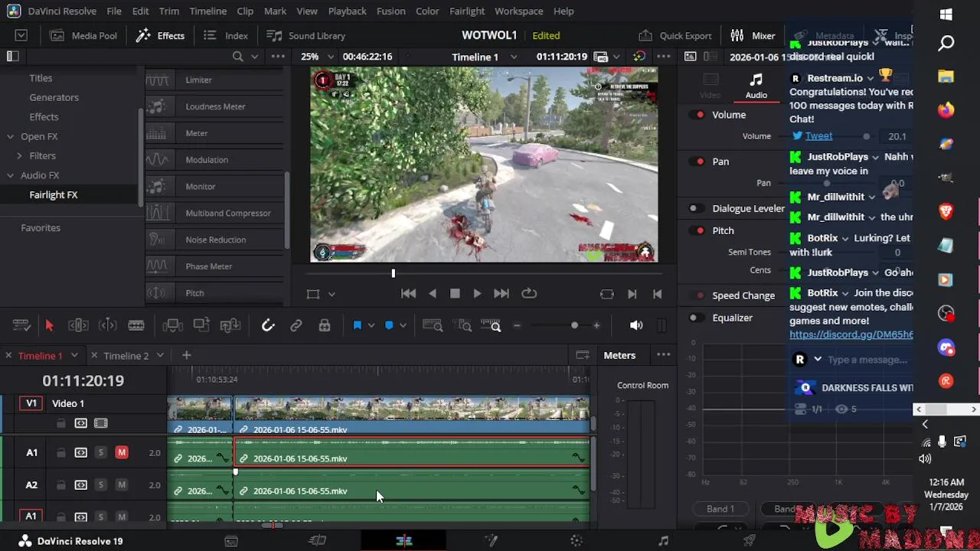980x551 pixels.
Task: Collapse the Audio FX category
Action: pos(11,175)
